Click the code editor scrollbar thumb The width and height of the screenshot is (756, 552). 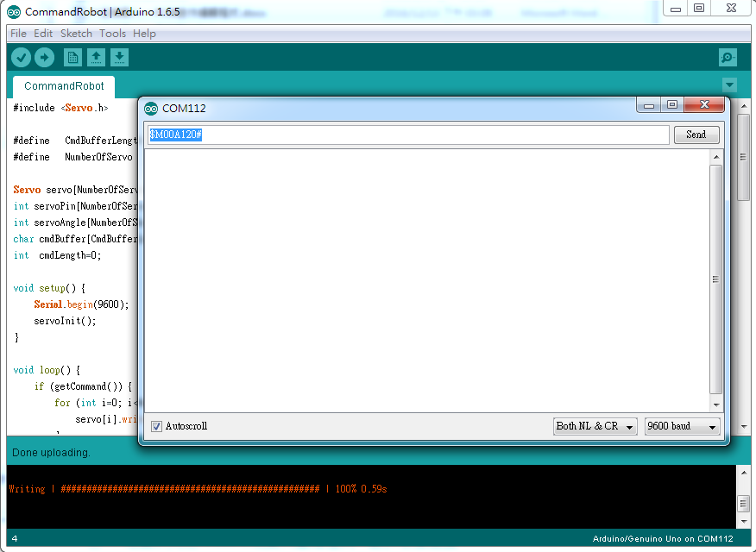point(743,157)
